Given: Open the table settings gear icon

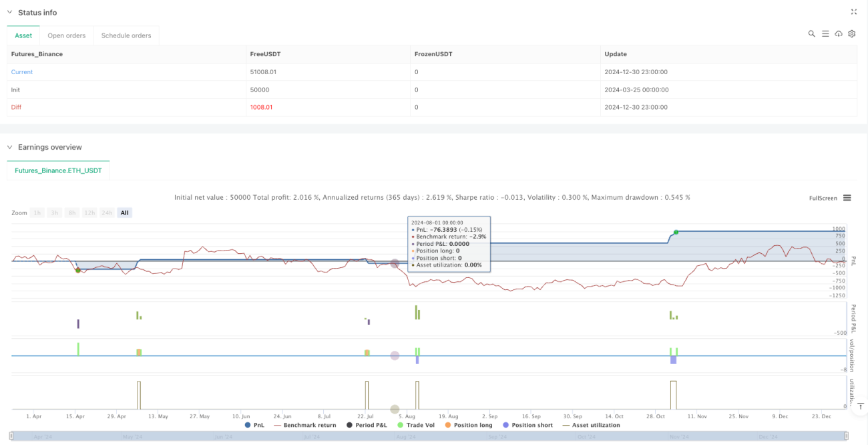Looking at the screenshot, I should (x=852, y=33).
